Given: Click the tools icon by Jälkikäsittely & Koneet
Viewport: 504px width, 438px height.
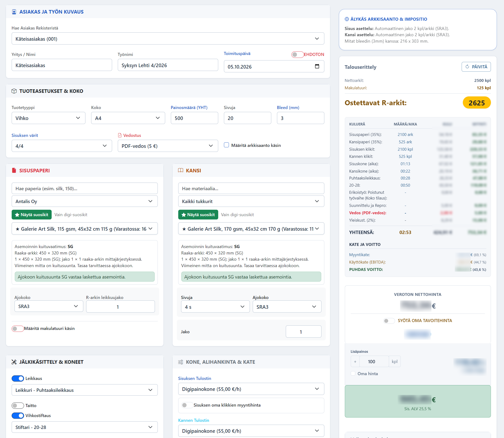Looking at the screenshot, I should coord(14,362).
